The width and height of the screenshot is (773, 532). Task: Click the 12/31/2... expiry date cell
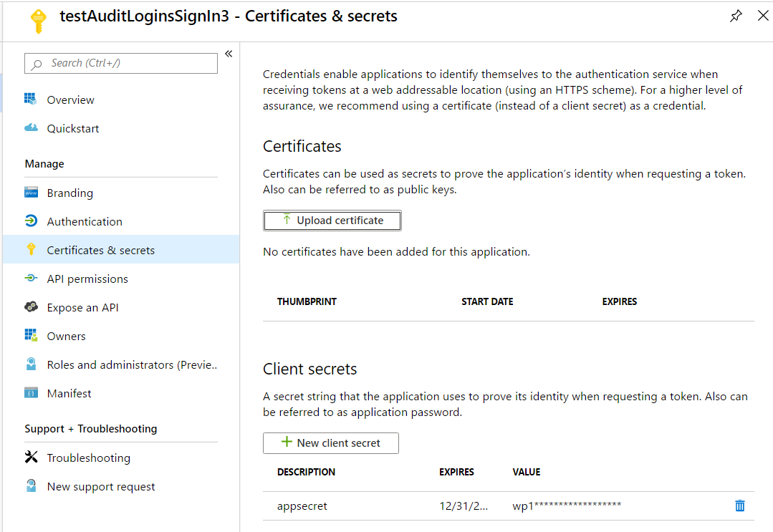[x=464, y=506]
